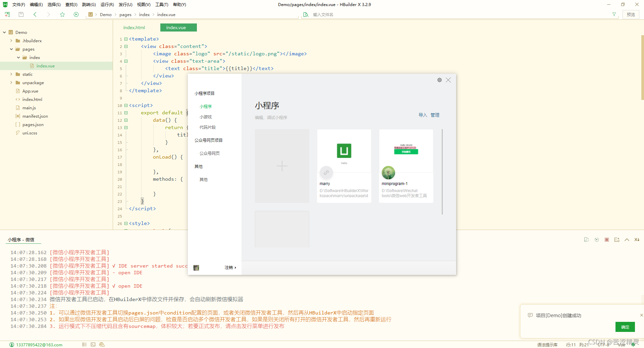Run the project via green play toolbar icon
This screenshot has width=644, height=348.
(76, 14)
